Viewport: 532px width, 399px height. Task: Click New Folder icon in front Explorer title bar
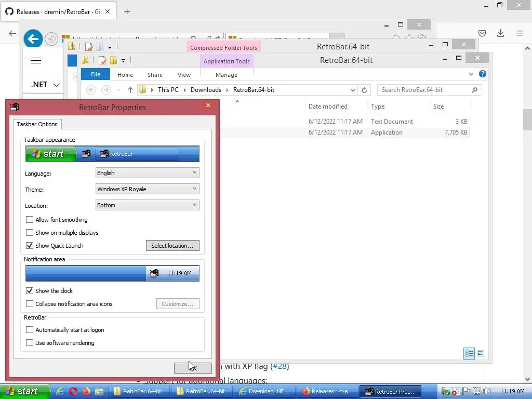point(114,60)
